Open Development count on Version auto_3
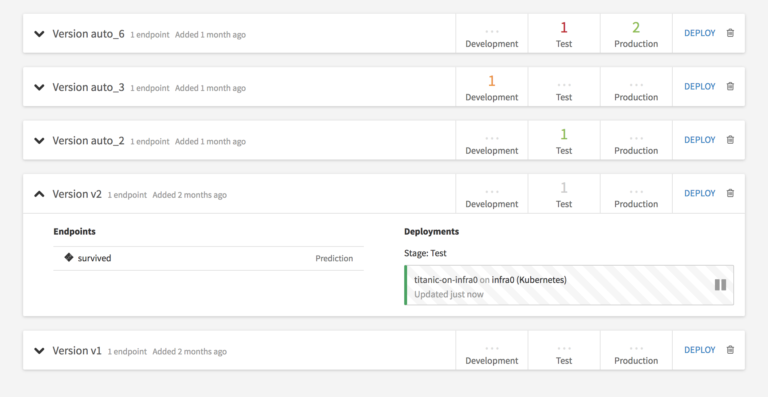Image resolution: width=768 pixels, height=397 pixels. pyautogui.click(x=492, y=87)
